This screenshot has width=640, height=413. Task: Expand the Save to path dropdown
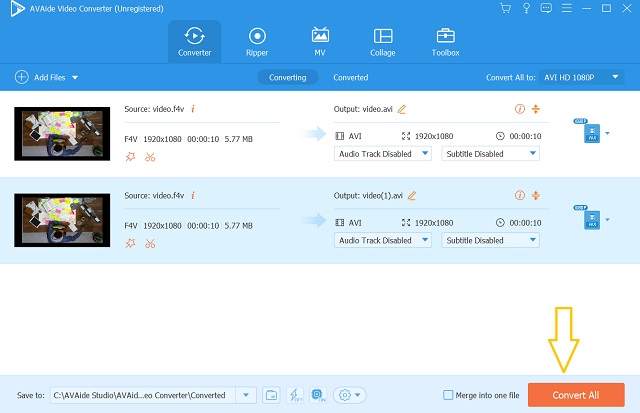pyautogui.click(x=246, y=395)
